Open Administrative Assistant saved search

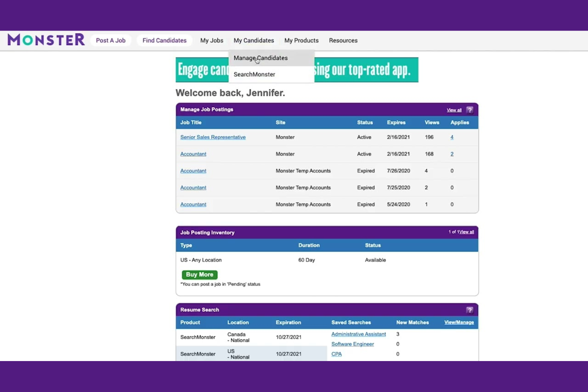[x=358, y=334]
